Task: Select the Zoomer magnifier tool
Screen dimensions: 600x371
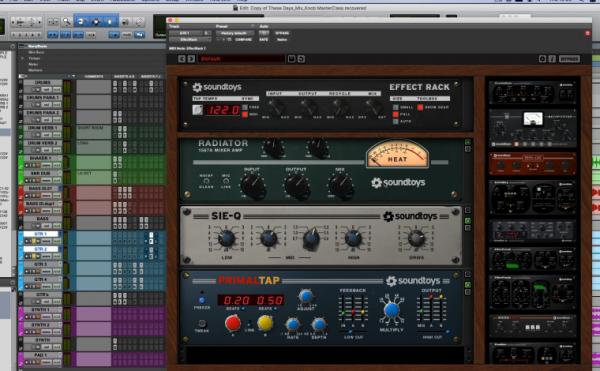Action: [x=67, y=22]
